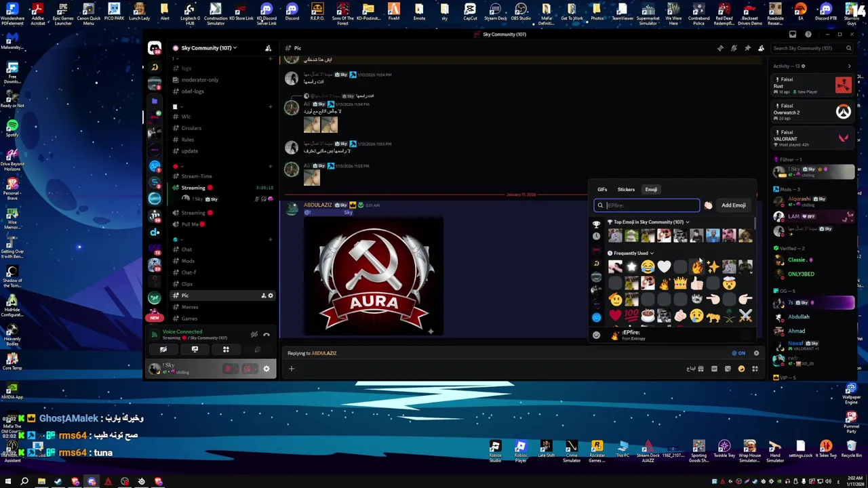Pick the white heart emoji
Image resolution: width=868 pixels, height=488 pixels.
click(664, 267)
